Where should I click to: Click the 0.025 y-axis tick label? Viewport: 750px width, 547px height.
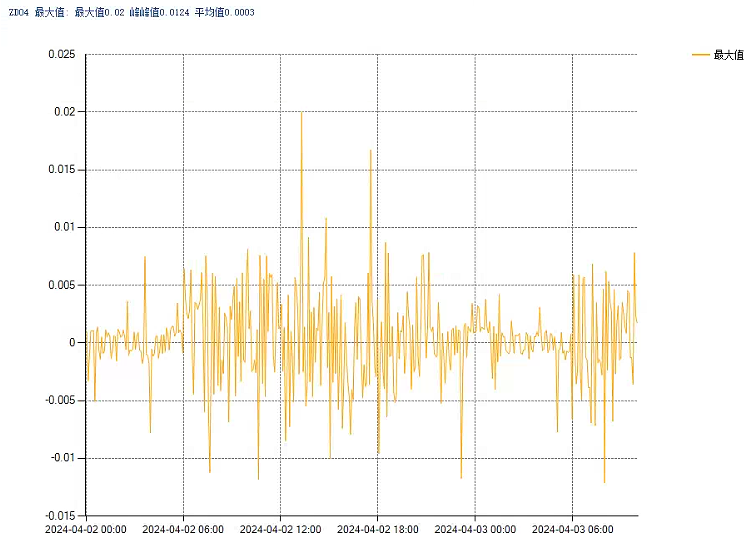[62, 55]
